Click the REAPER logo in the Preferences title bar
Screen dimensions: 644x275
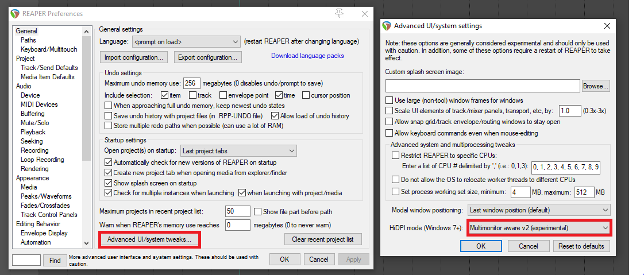[15, 14]
